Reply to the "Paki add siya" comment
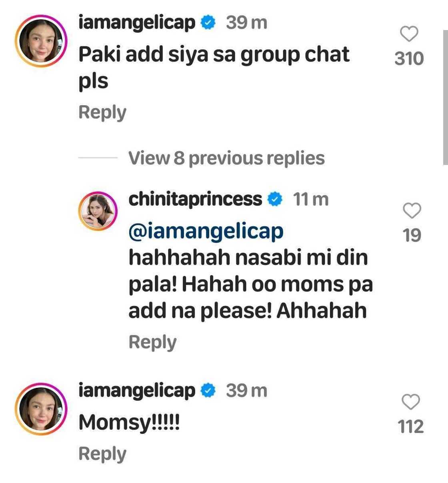The image size is (448, 483). pos(102,112)
